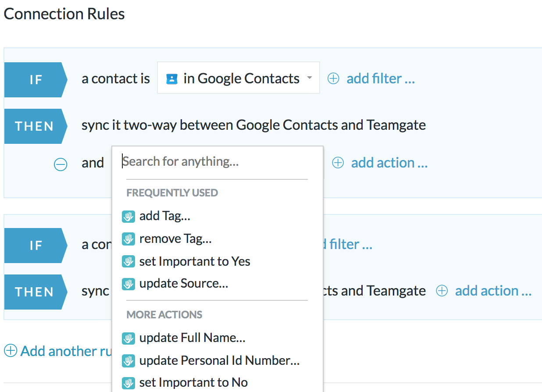542x392 pixels.
Task: Click plus icon in second rule's 'add action ...'
Action: click(x=442, y=291)
